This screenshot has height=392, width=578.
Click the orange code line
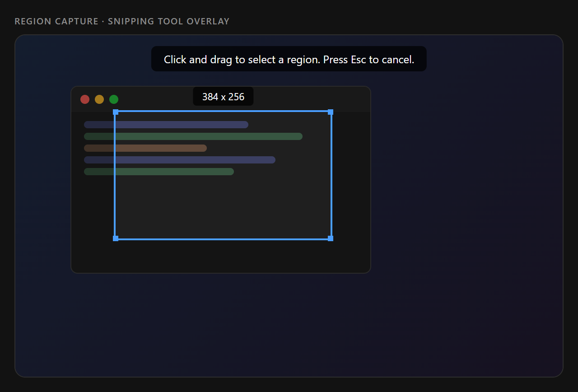145,148
